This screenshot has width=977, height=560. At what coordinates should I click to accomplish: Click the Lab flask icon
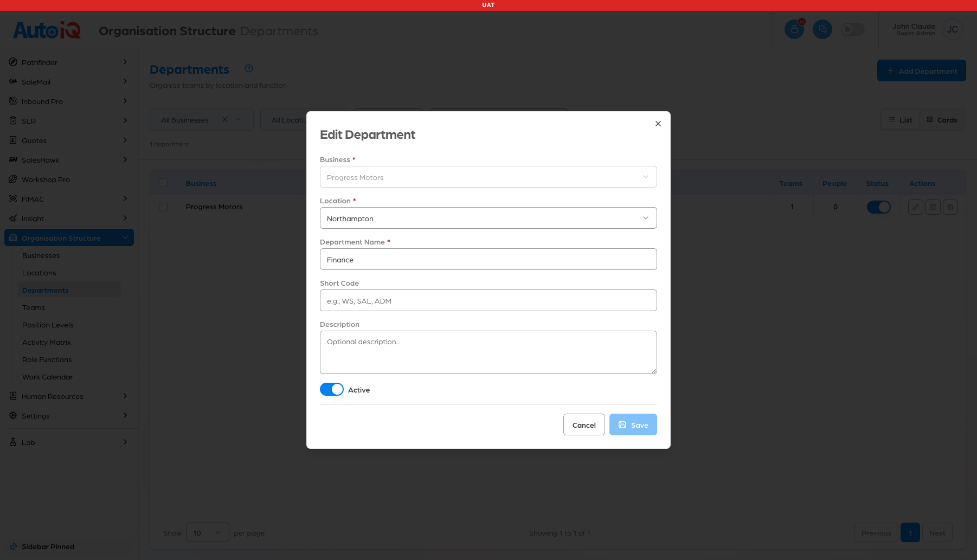tap(13, 442)
